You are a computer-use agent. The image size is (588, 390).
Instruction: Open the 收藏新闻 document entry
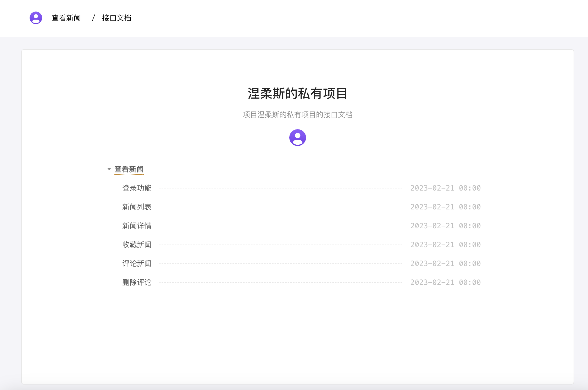pos(137,245)
